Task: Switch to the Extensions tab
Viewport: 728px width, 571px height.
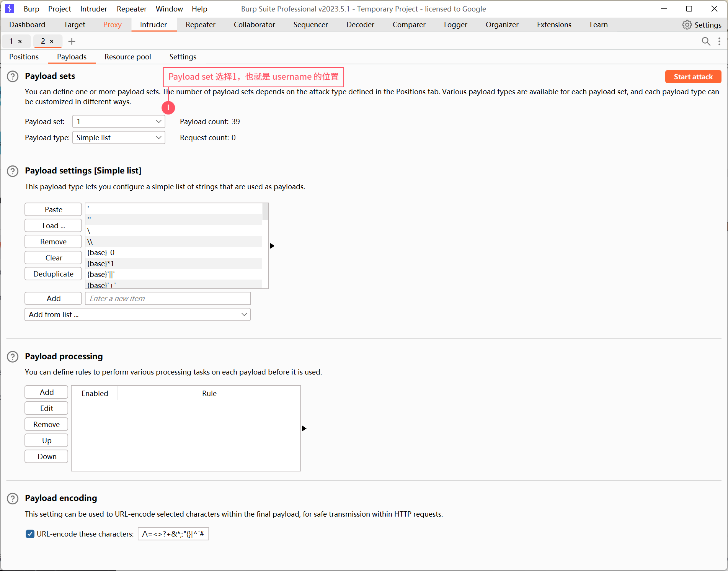Action: coord(554,25)
